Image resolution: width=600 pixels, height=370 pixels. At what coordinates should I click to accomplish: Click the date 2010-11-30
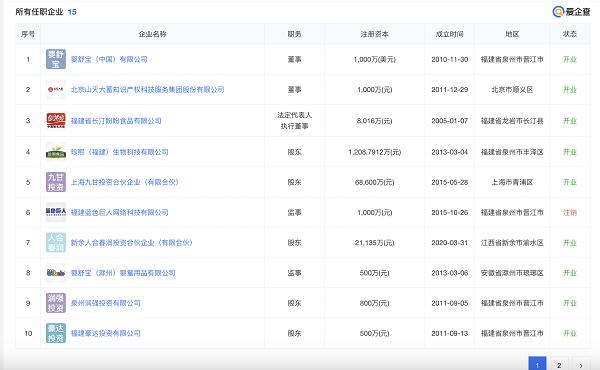(450, 59)
